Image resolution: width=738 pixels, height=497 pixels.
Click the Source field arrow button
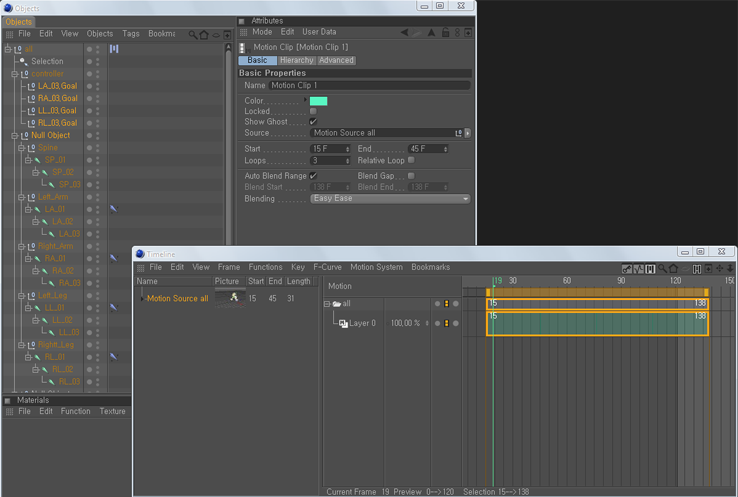(467, 133)
